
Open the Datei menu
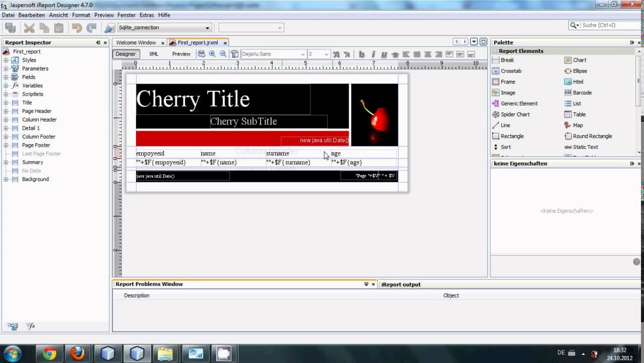[x=8, y=15]
